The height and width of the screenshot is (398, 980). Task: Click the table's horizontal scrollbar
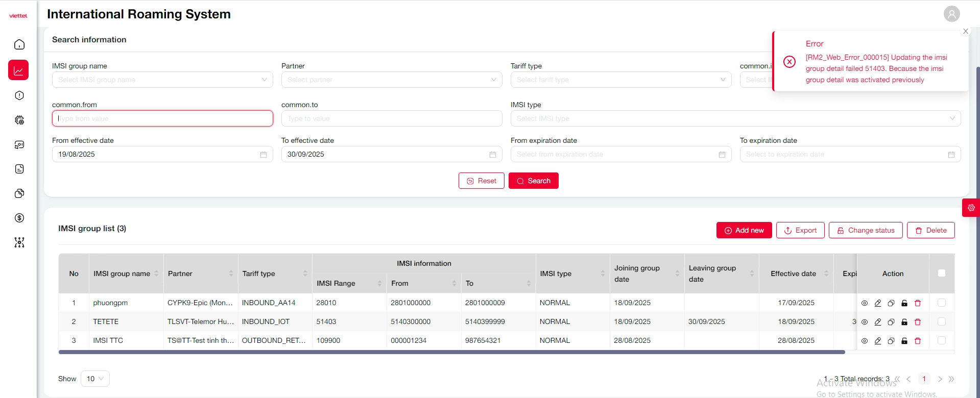pos(451,352)
